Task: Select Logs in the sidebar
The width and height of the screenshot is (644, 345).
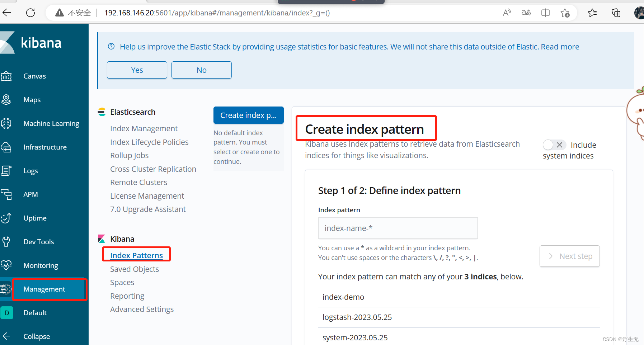Action: coord(31,171)
